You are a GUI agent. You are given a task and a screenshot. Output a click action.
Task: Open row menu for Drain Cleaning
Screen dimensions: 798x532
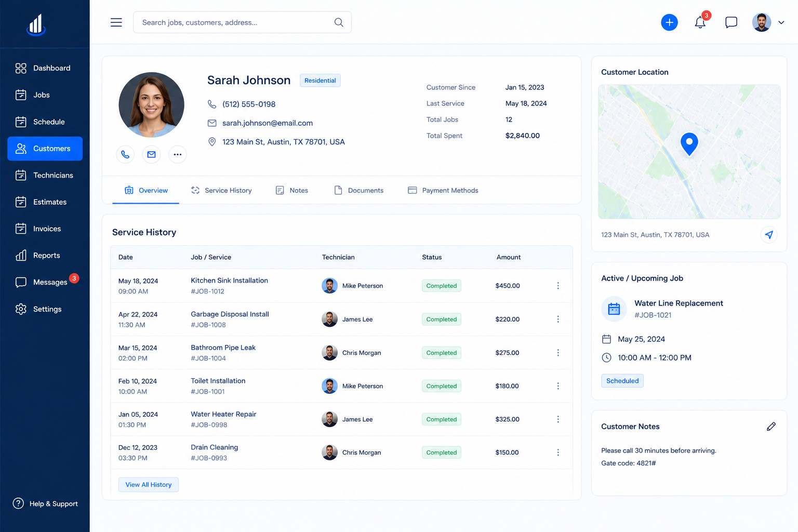point(558,453)
